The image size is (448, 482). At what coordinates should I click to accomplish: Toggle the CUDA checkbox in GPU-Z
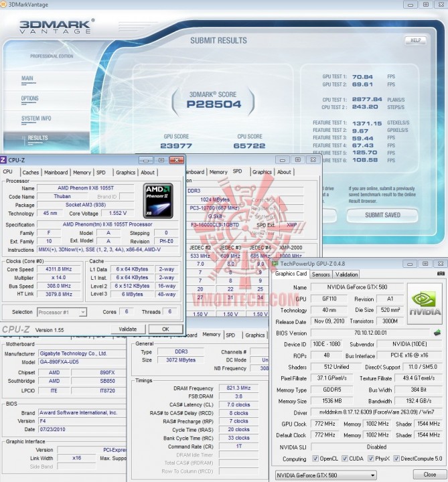pyautogui.click(x=345, y=459)
